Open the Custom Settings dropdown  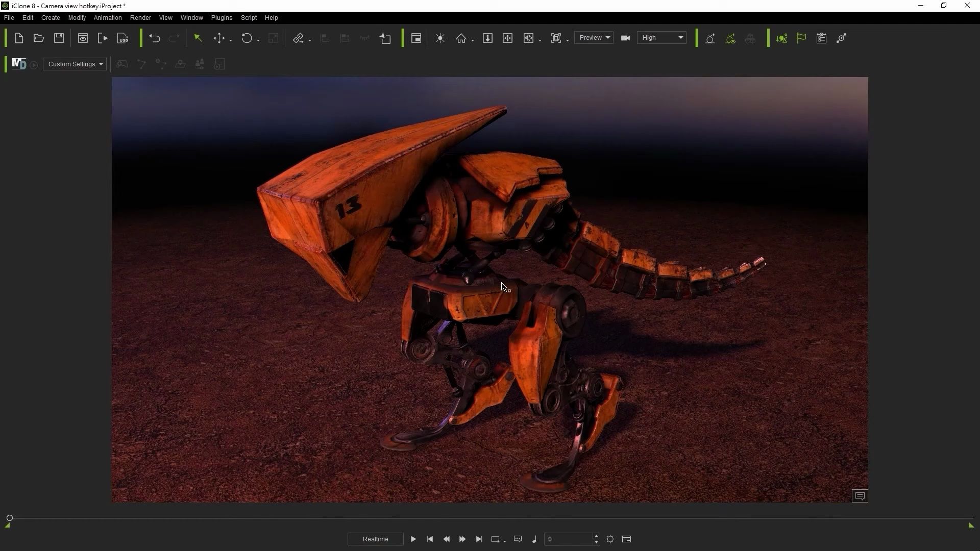click(x=75, y=64)
